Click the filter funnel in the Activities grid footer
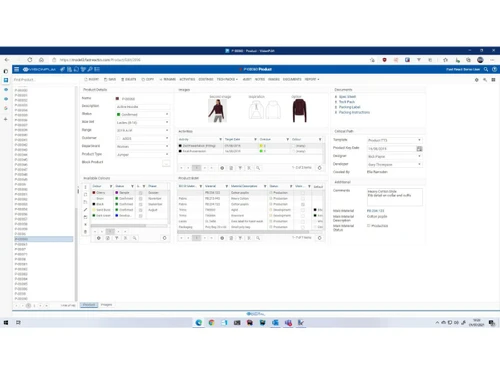 [x=240, y=168]
